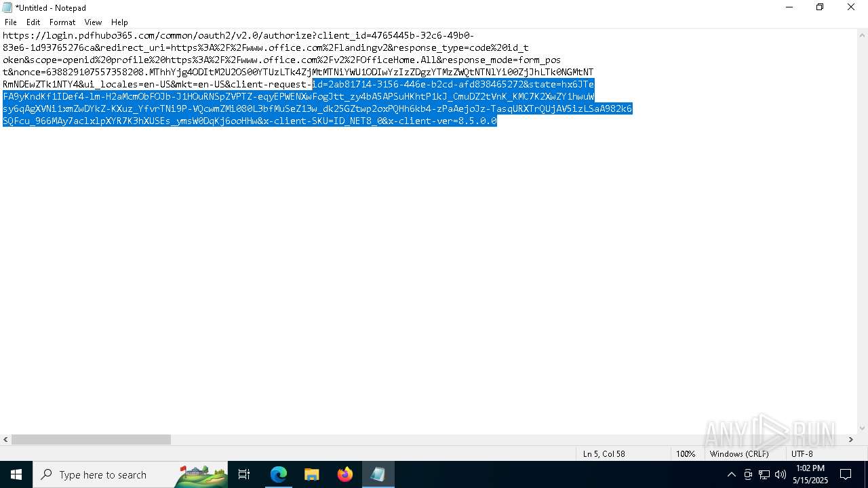
Task: Click the UTF-8 encoding status entry
Action: click(x=802, y=453)
